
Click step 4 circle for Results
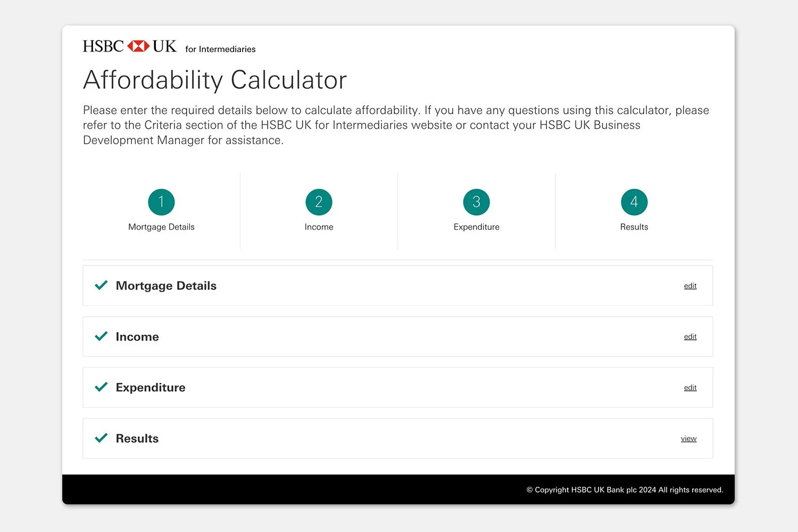[634, 202]
